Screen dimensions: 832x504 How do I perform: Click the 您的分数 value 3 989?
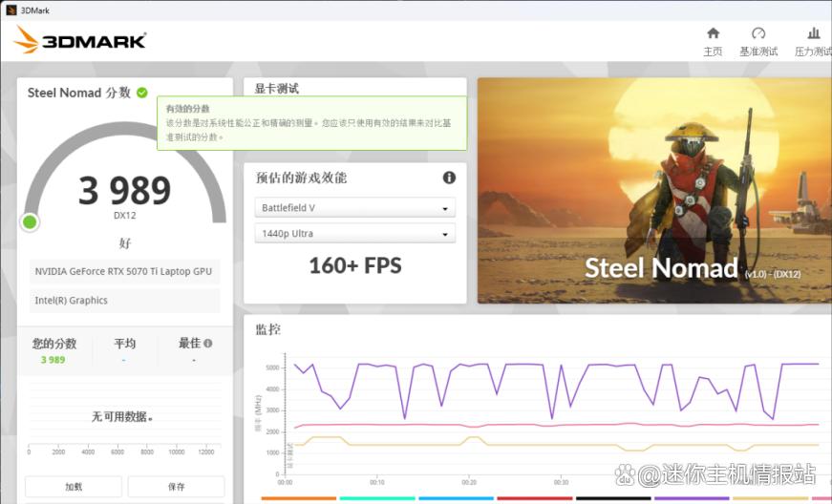tap(53, 360)
